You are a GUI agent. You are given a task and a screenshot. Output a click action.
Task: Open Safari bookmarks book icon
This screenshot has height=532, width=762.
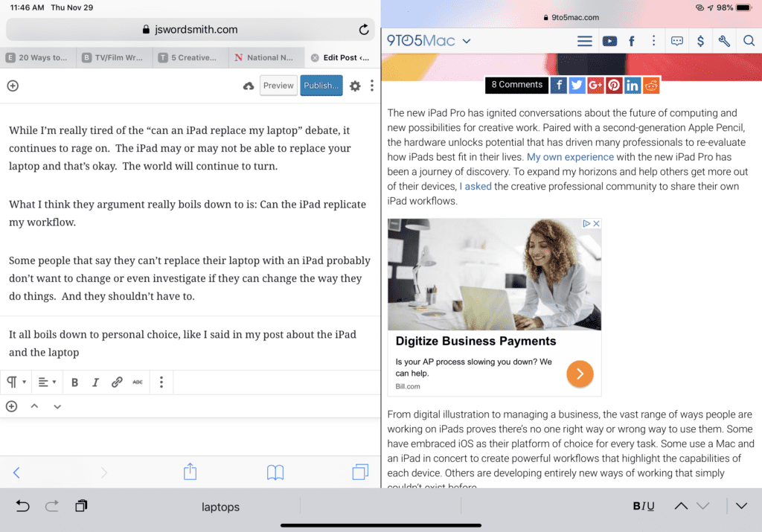coord(275,472)
